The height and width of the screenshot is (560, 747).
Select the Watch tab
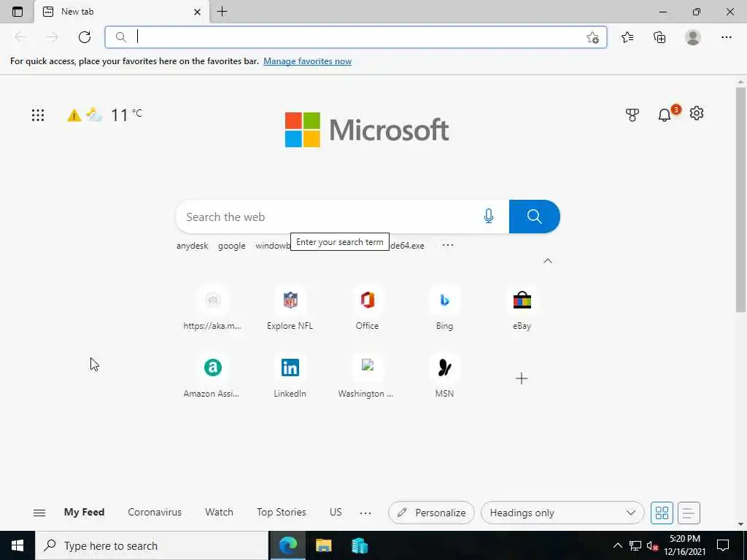[219, 513]
